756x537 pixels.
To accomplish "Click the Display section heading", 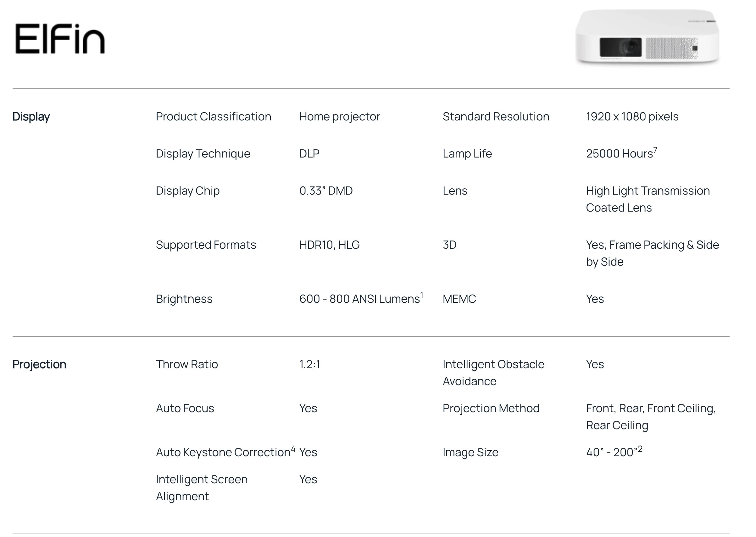I will (31, 117).
